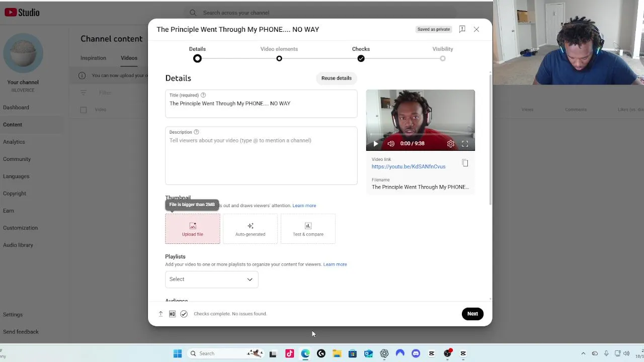Enter fullscreen on video preview
This screenshot has height=362, width=644.
pyautogui.click(x=465, y=144)
